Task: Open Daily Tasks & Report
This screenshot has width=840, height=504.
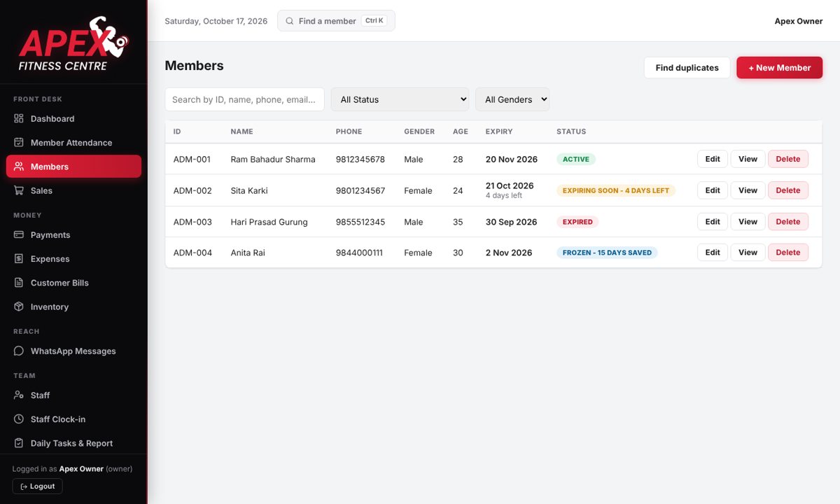Action: 73,443
